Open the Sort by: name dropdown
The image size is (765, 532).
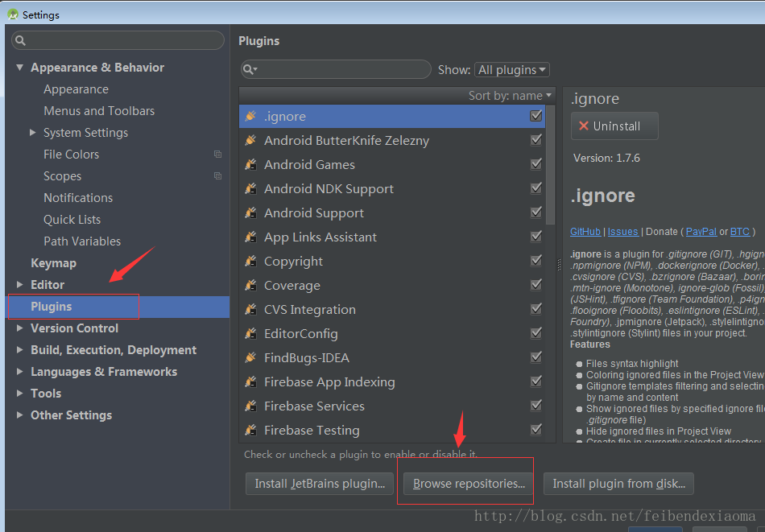511,96
